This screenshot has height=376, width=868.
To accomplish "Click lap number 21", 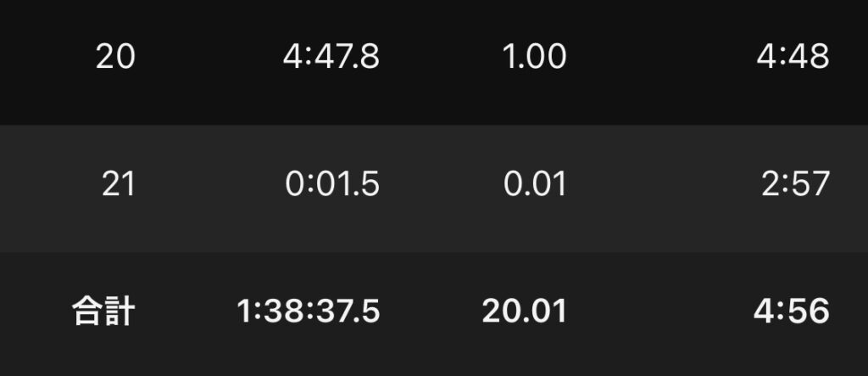I will click(x=118, y=184).
